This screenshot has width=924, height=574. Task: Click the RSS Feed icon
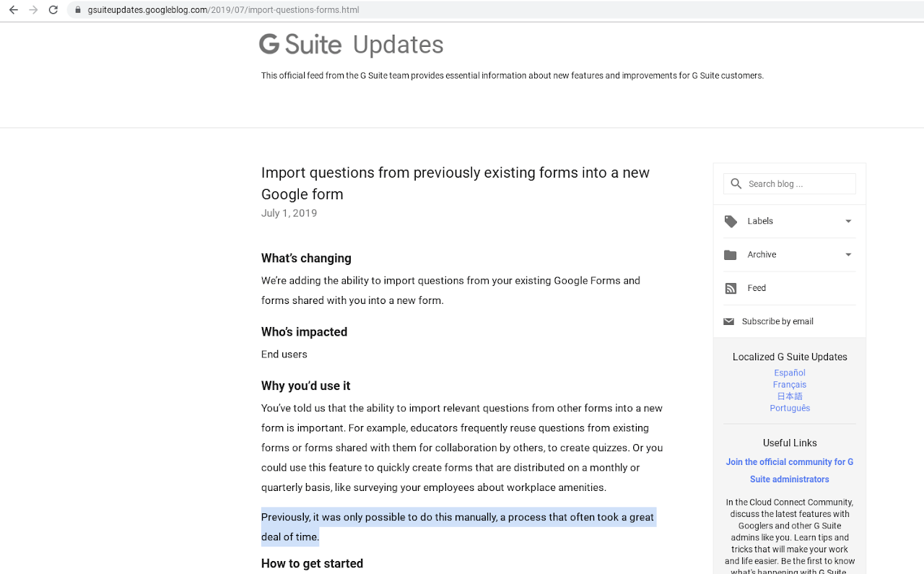731,288
